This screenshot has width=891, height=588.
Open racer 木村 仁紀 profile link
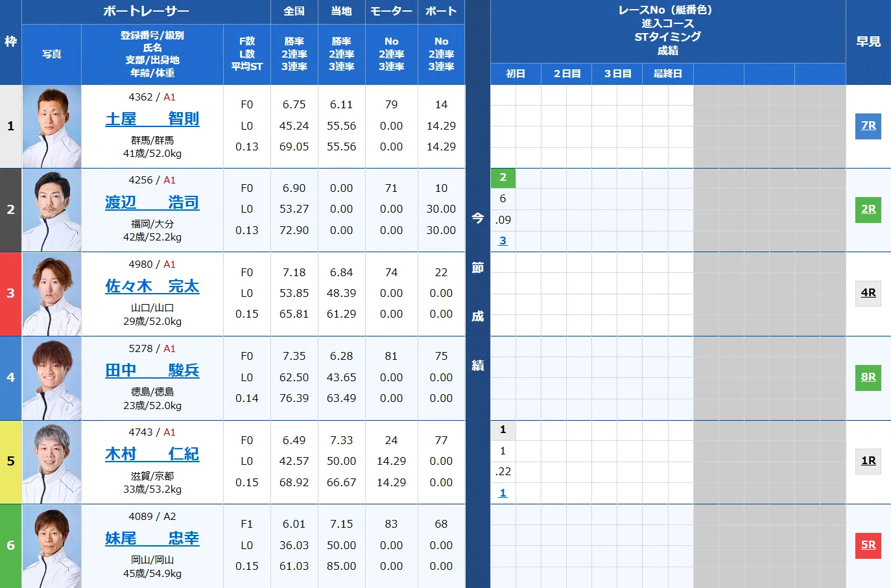[x=152, y=454]
